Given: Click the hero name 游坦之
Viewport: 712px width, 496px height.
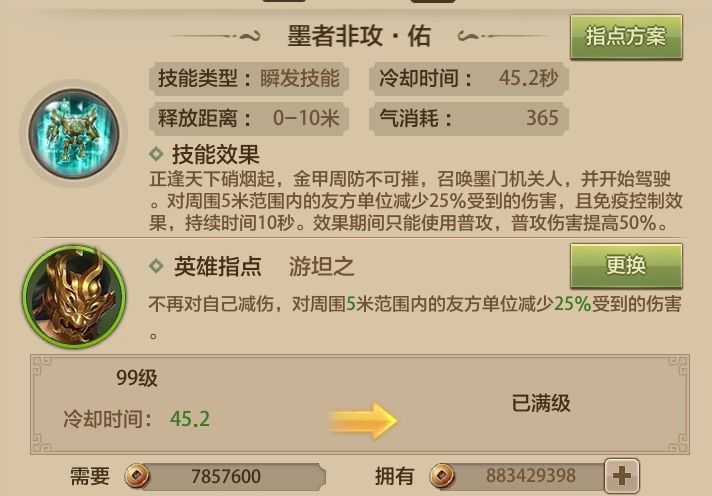Looking at the screenshot, I should [321, 266].
